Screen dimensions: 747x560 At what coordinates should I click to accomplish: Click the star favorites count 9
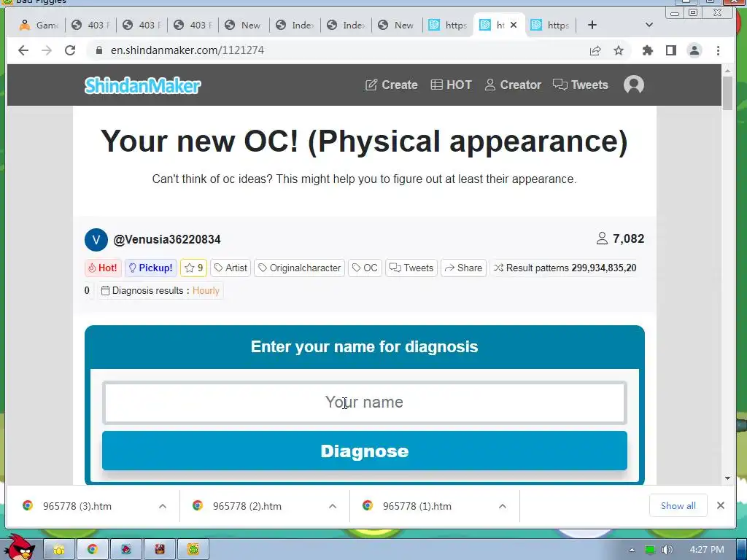click(193, 268)
